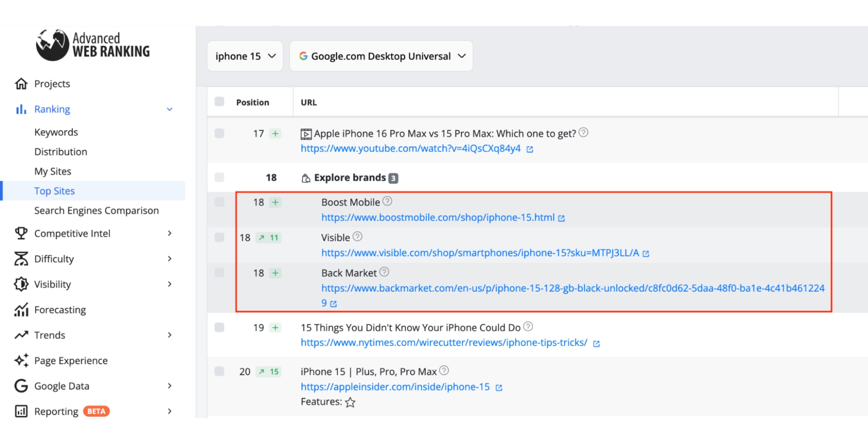
Task: Collapse the Ranking section chevron
Action: click(170, 109)
